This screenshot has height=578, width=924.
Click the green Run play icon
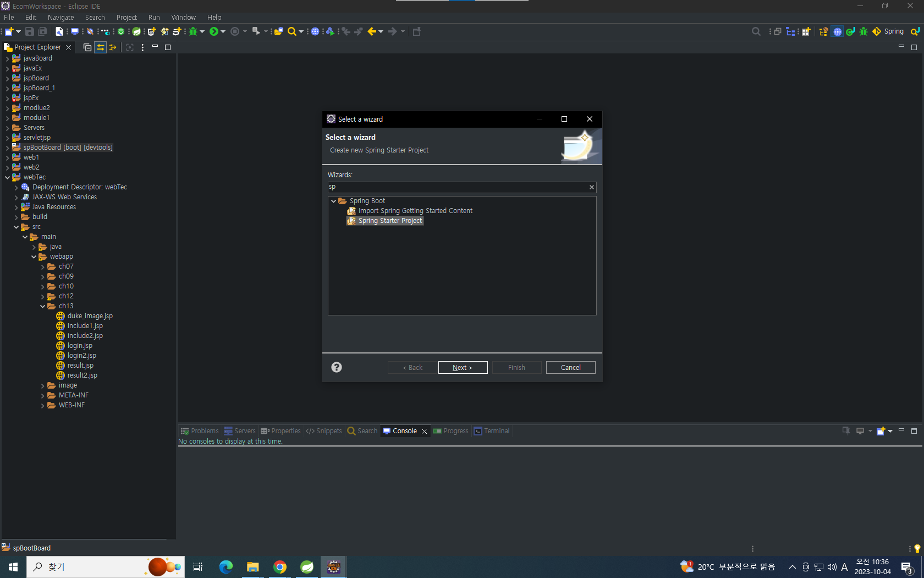(x=214, y=31)
